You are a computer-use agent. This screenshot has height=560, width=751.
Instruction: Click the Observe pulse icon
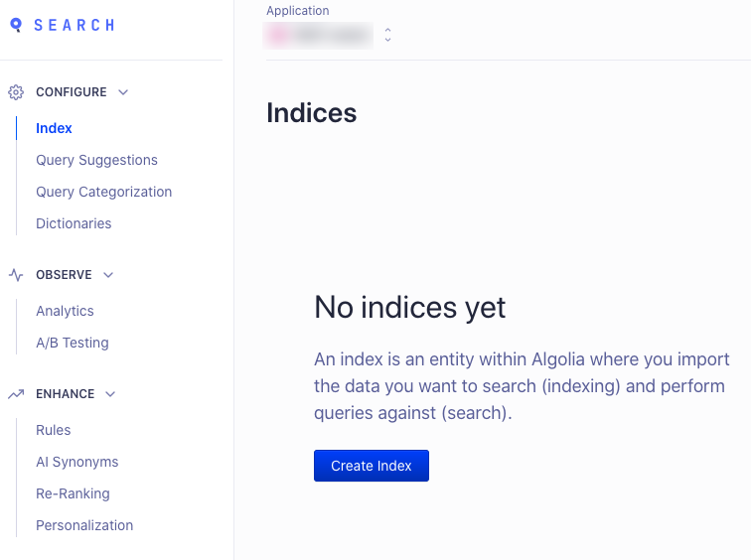point(16,275)
